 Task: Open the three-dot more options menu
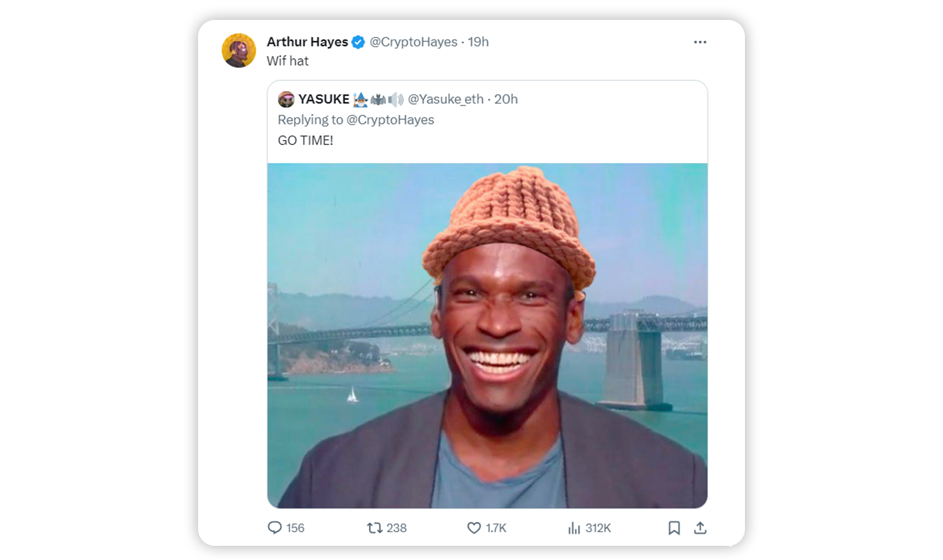(700, 42)
